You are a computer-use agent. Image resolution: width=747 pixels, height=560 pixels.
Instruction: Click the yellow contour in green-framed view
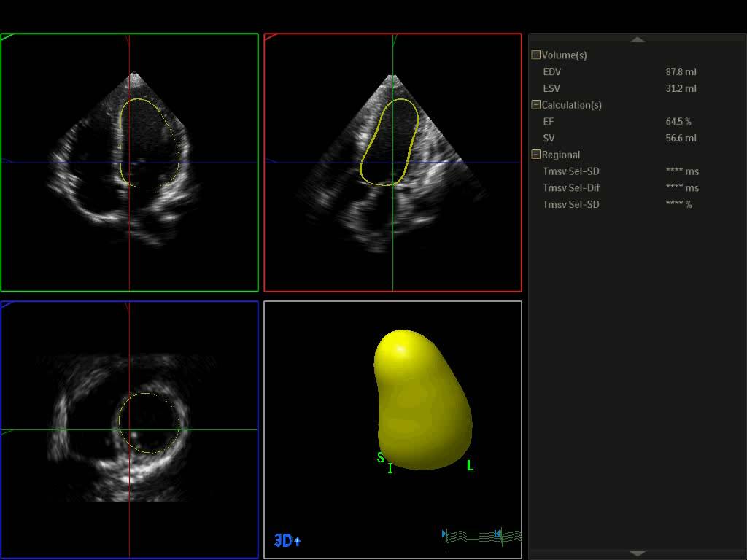[150, 143]
